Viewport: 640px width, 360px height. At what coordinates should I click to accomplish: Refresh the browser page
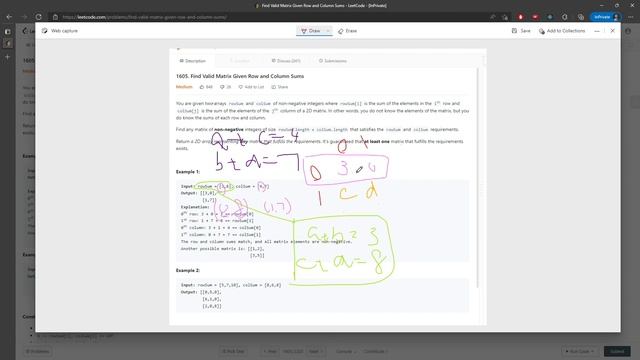[39, 17]
